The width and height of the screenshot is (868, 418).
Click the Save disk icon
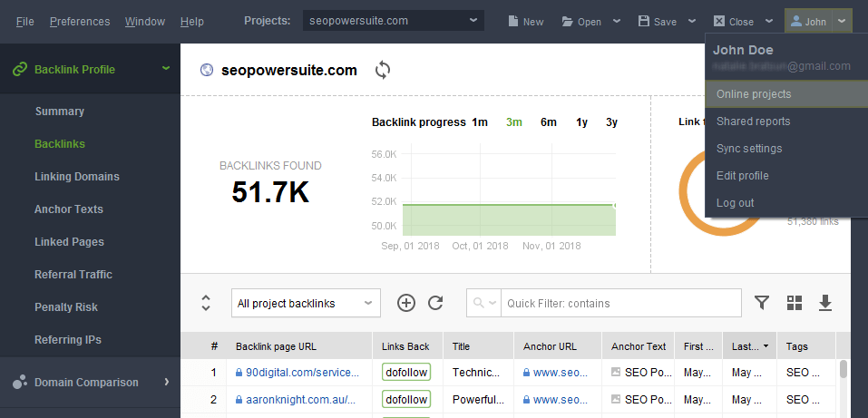tap(644, 21)
